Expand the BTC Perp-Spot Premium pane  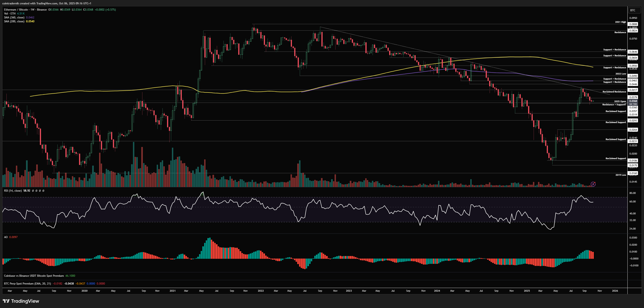[27, 284]
